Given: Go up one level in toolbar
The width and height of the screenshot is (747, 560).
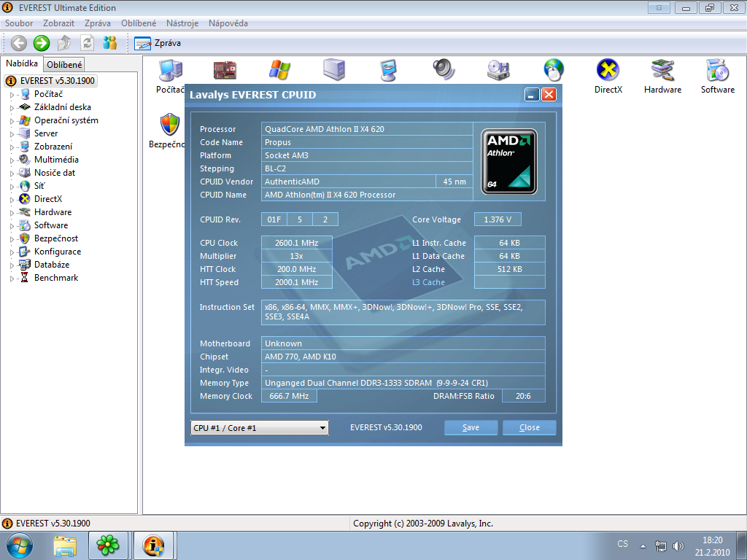Looking at the screenshot, I should (x=64, y=43).
